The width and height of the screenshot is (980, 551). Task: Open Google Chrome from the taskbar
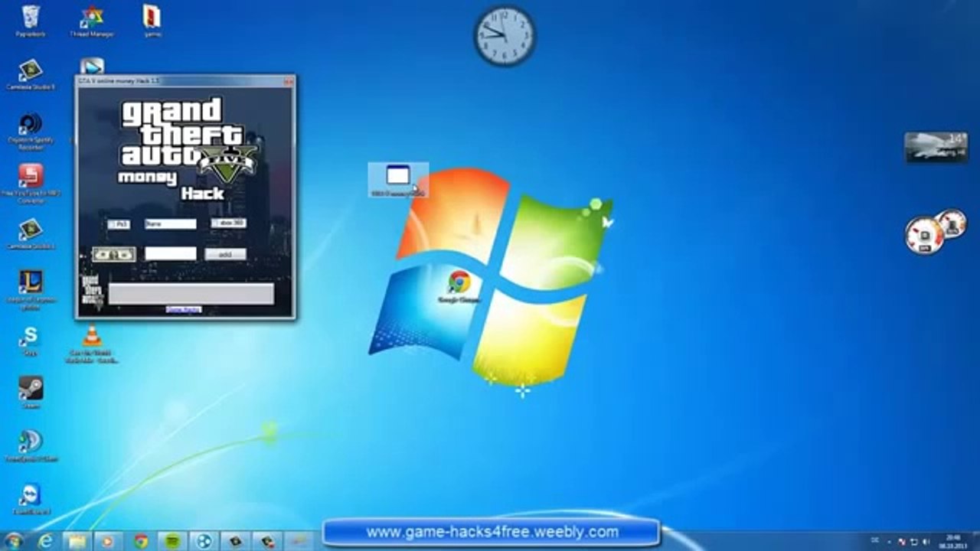click(141, 541)
